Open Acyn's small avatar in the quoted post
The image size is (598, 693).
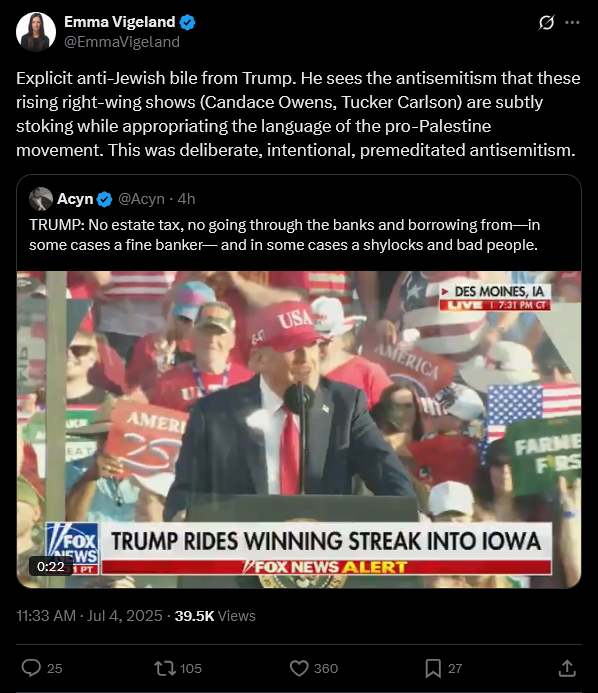click(x=41, y=199)
